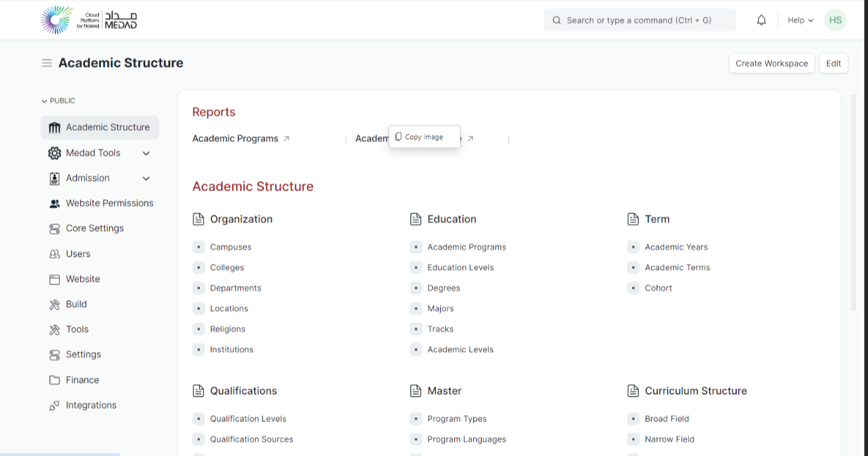This screenshot has width=868, height=456.
Task: Click the Website Permissions people icon
Action: [55, 202]
